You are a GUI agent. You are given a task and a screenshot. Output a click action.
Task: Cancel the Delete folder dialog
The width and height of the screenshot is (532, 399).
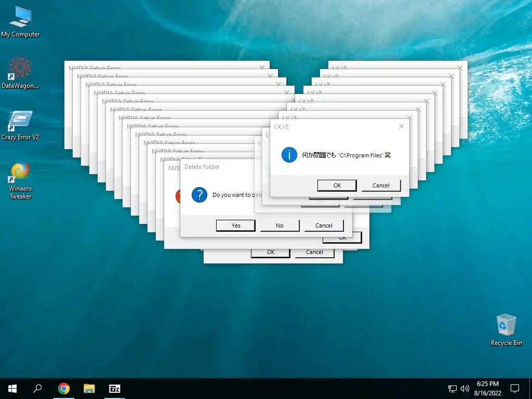324,225
